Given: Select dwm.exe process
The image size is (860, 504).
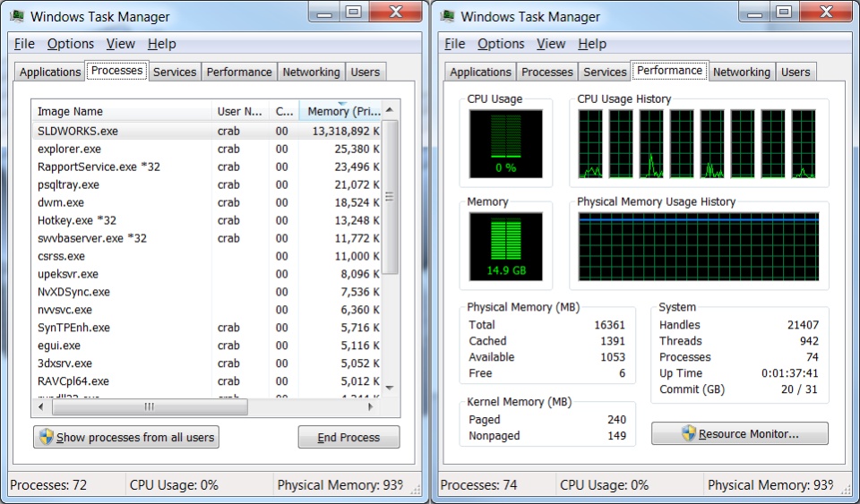Looking at the screenshot, I should pyautogui.click(x=206, y=202).
